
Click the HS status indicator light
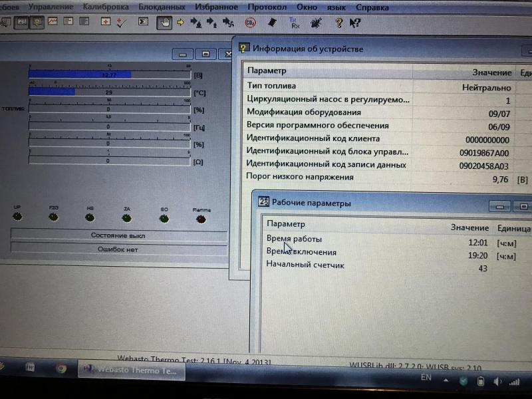[x=90, y=217]
